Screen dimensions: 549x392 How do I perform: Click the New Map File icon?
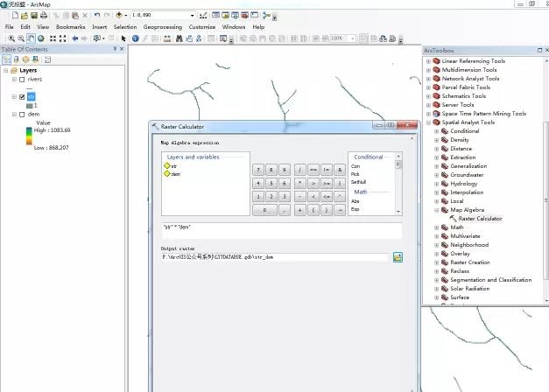15,15
